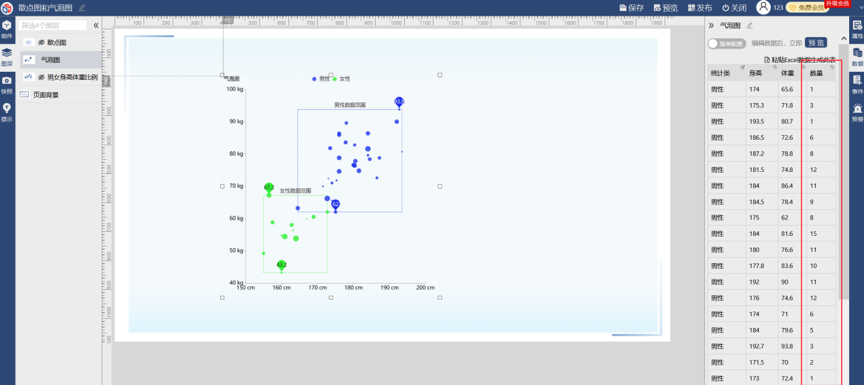The height and width of the screenshot is (385, 864).
Task: Open the 提示 tips sidebar tab
Action: point(7,112)
